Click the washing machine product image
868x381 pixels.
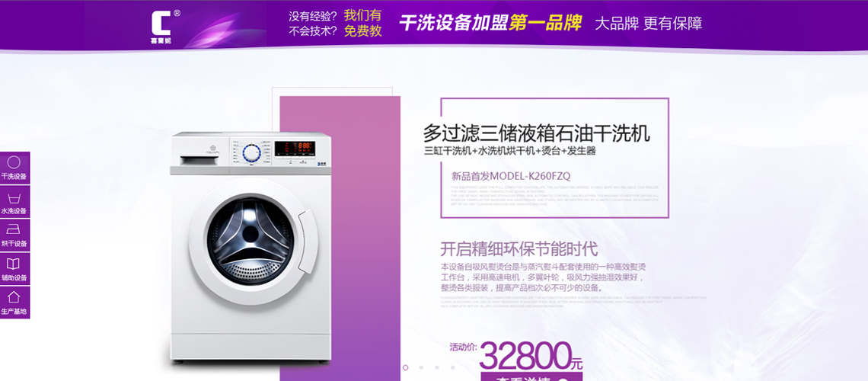[251, 247]
